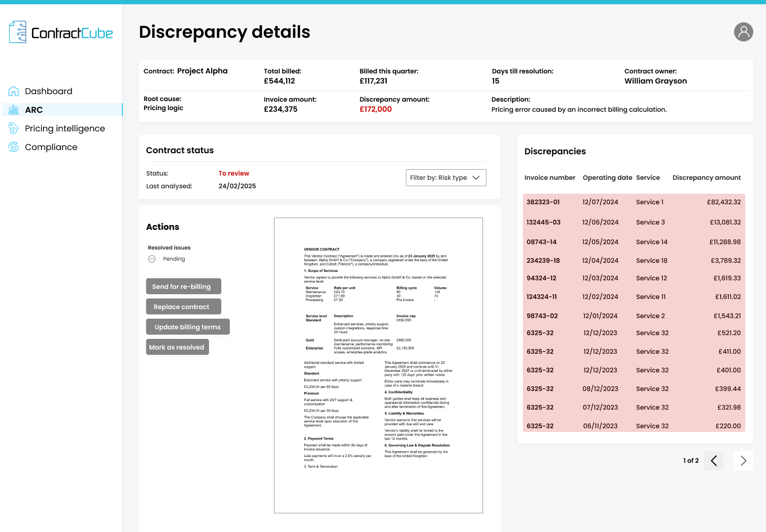Click invoice amount £234,375
Viewport: 766px width, 532px height.
click(x=281, y=109)
